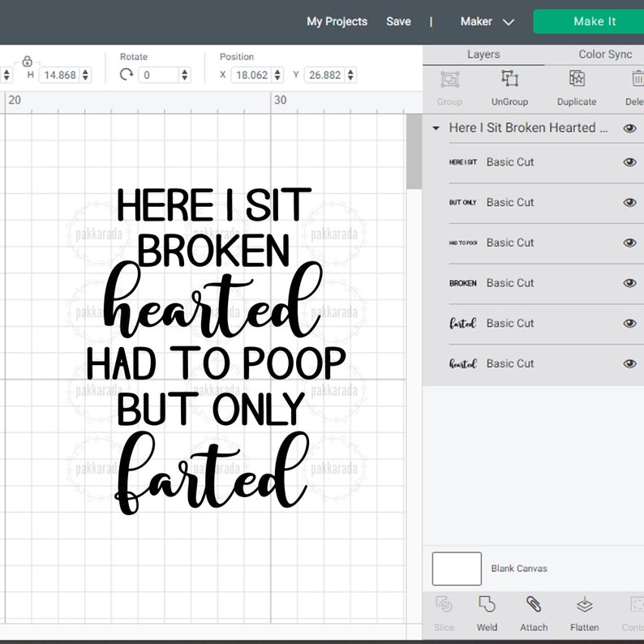
Task: Click the Y position input field
Action: pos(325,75)
